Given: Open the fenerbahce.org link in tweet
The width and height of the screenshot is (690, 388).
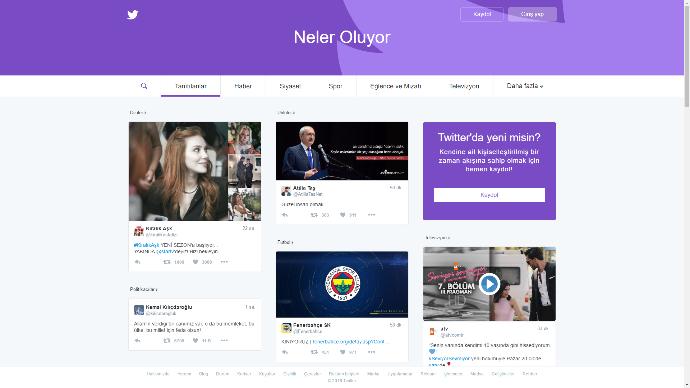Looking at the screenshot, I should pyautogui.click(x=347, y=341).
